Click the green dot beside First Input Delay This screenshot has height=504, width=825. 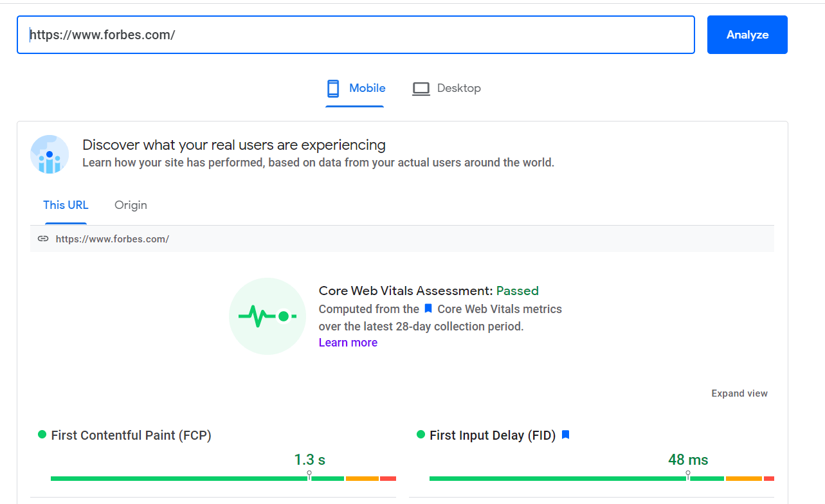(421, 435)
